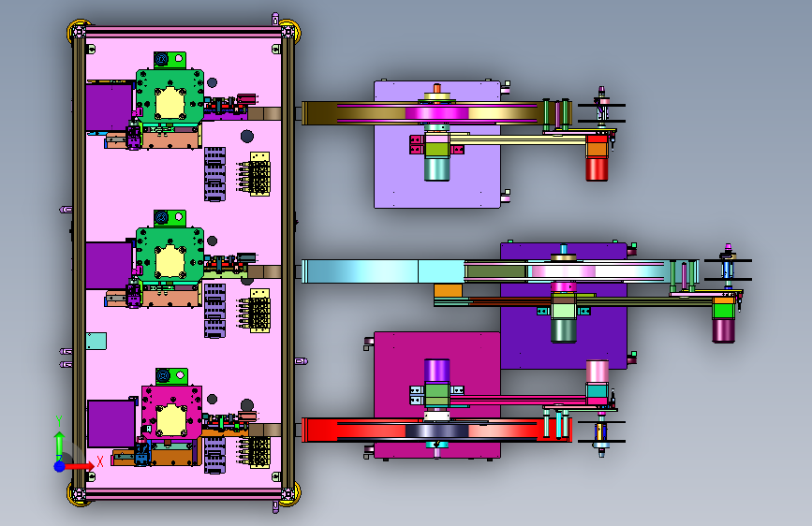
Task: Select the maroon motor on the middle reel unit
Action: click(x=723, y=330)
